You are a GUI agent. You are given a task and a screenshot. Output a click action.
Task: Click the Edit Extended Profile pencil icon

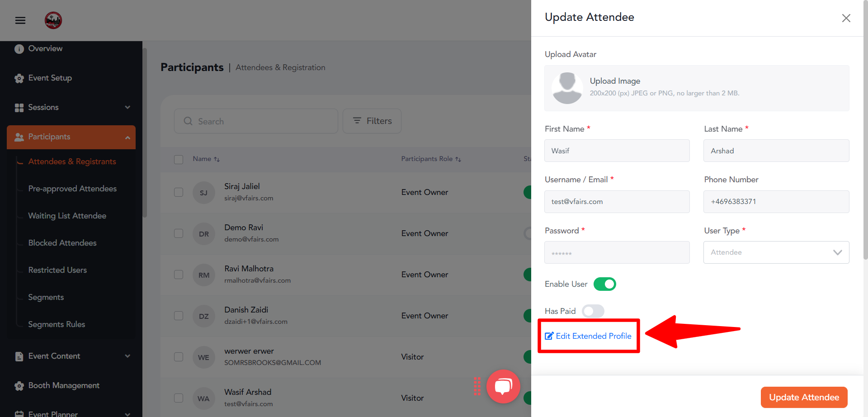tap(549, 336)
